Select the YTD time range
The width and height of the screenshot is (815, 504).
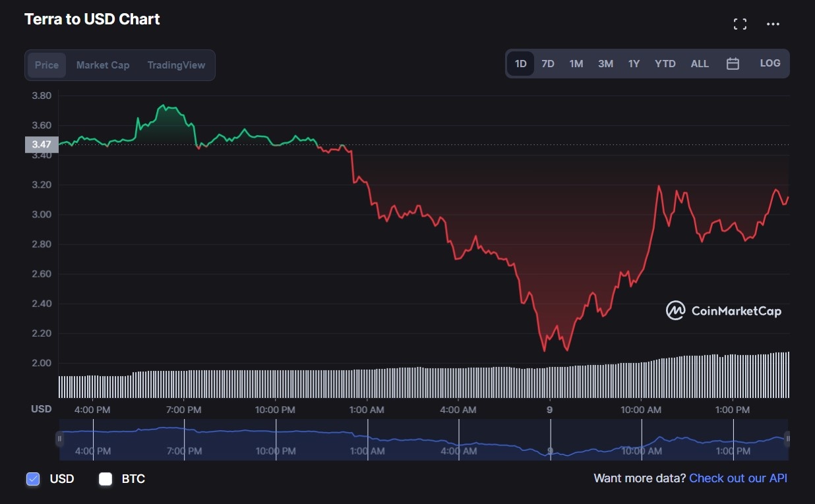click(x=665, y=63)
